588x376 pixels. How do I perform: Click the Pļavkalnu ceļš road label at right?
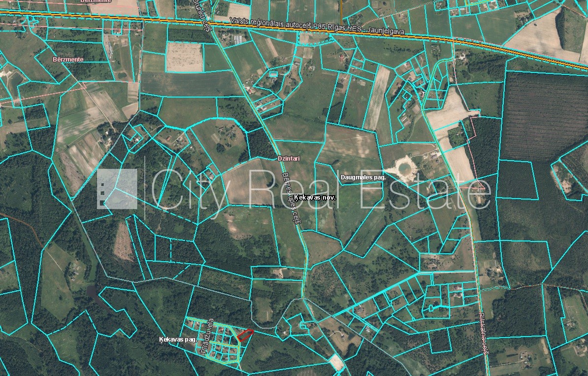click(482, 335)
